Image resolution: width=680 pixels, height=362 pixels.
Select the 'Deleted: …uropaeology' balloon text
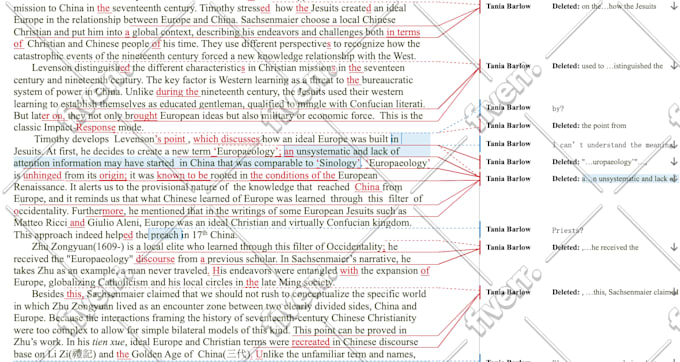click(598, 162)
